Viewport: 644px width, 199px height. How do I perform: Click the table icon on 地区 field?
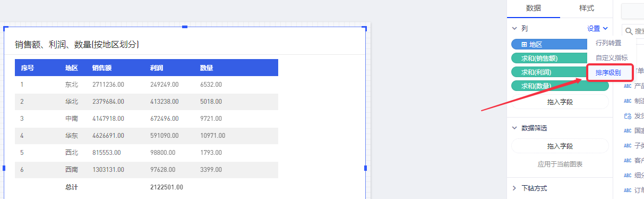[524, 45]
